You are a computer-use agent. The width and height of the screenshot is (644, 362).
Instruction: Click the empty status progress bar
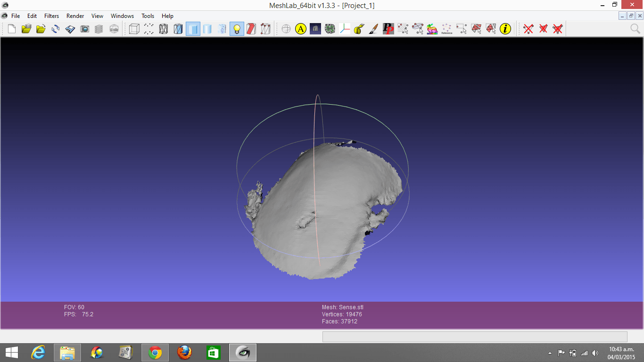tap(475, 337)
